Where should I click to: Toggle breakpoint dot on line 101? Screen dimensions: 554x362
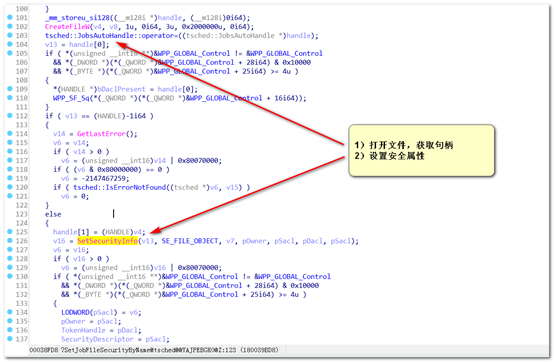tap(10, 17)
